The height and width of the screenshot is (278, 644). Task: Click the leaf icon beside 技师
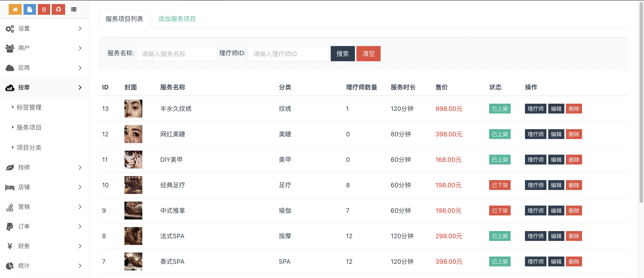[x=10, y=167]
